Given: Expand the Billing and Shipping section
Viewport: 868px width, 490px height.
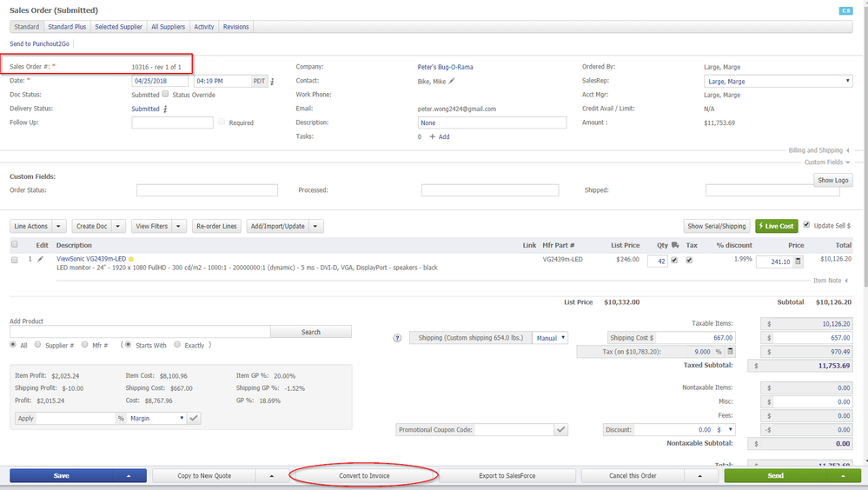Looking at the screenshot, I should 818,150.
